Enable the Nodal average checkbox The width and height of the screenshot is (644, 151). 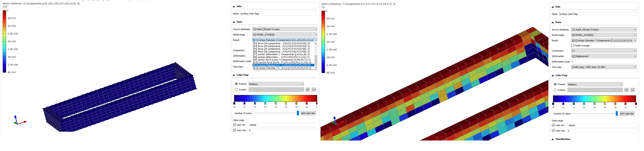click(572, 46)
